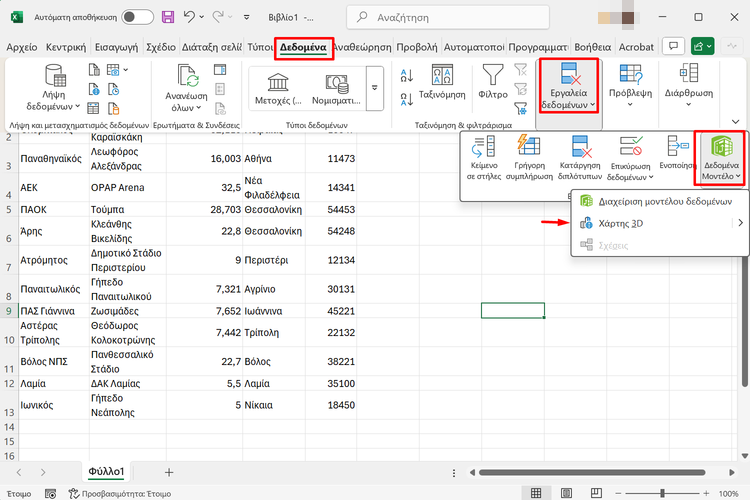Click the From Table/Range grid icon
This screenshot has height=500, width=750.
point(93,109)
